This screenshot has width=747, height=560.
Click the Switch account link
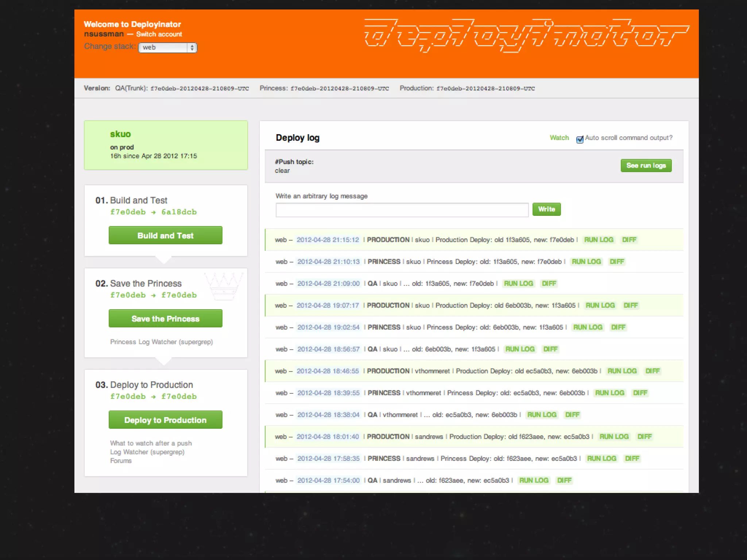click(159, 34)
